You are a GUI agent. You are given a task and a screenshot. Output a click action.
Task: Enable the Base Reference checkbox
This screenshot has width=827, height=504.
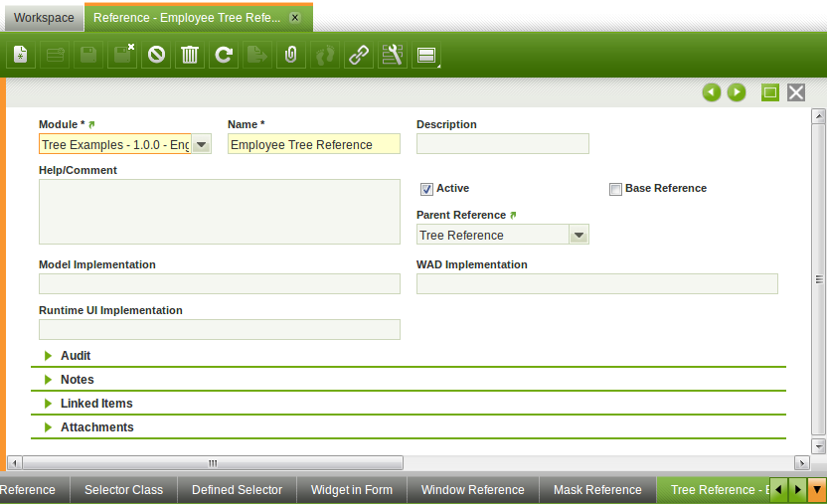pyautogui.click(x=615, y=189)
